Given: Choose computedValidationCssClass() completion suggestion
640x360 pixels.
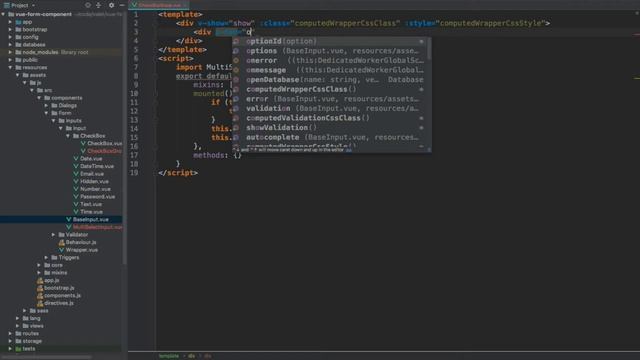Looking at the screenshot, I should (x=329, y=118).
